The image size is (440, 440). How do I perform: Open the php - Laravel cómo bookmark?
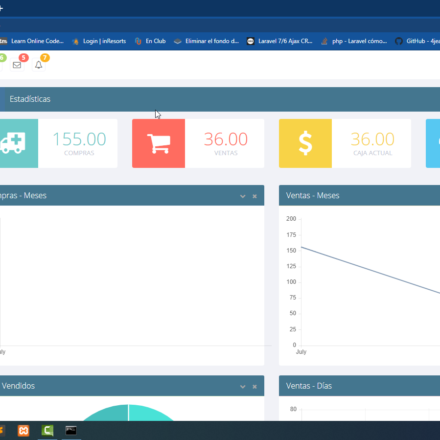[354, 41]
